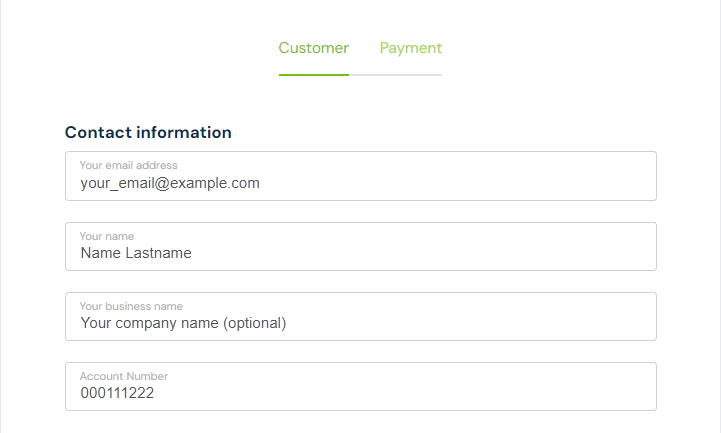Click the 'Account Number' field label
Viewport: 721px width, 433px height.
(x=124, y=376)
